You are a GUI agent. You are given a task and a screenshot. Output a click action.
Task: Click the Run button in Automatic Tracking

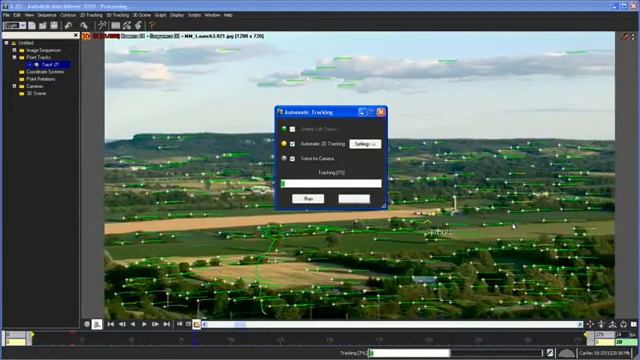[308, 199]
